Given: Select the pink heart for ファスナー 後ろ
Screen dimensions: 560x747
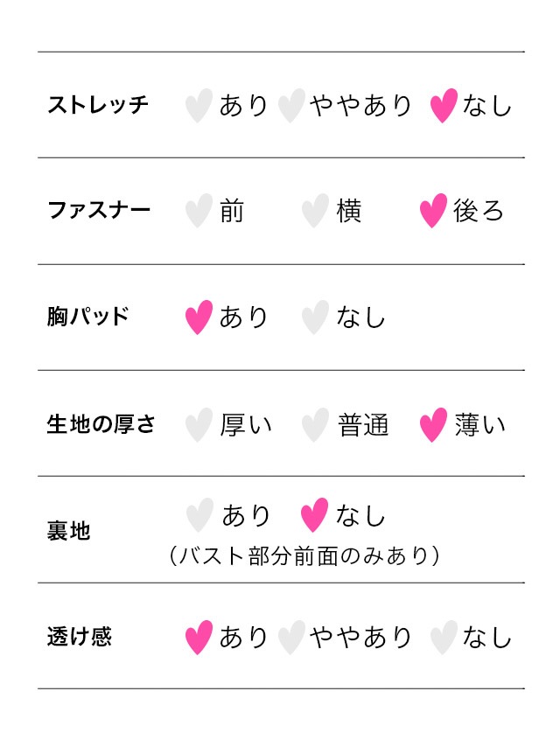Looking at the screenshot, I should [x=433, y=211].
